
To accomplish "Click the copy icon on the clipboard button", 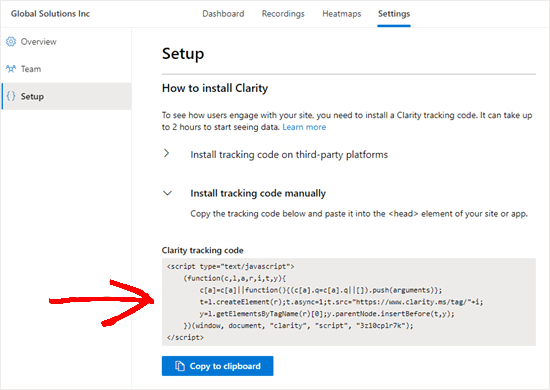I will click(x=180, y=366).
